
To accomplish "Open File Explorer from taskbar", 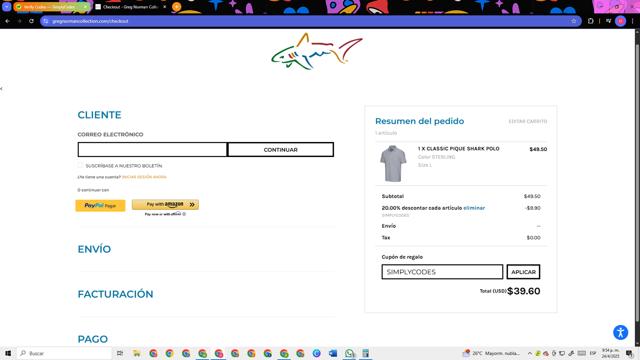I will pyautogui.click(x=136, y=353).
